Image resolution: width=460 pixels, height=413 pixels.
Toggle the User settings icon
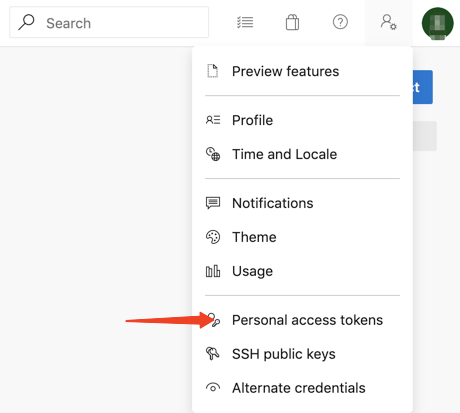click(389, 22)
